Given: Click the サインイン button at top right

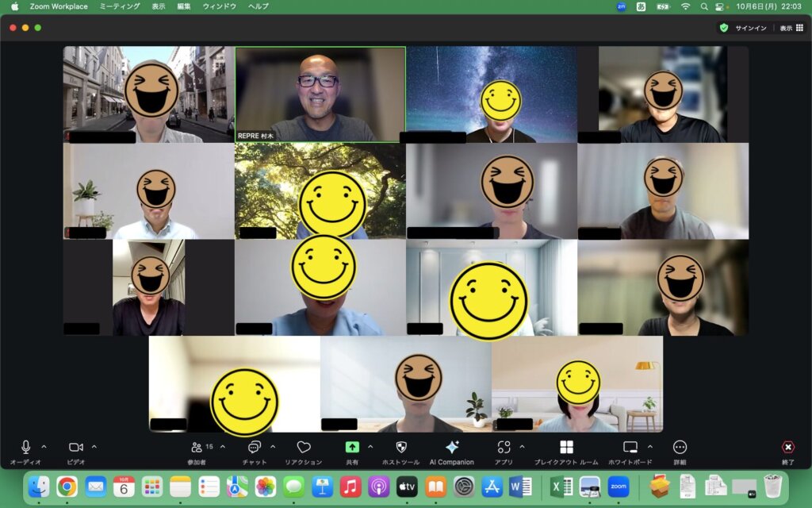Looking at the screenshot, I should (750, 28).
